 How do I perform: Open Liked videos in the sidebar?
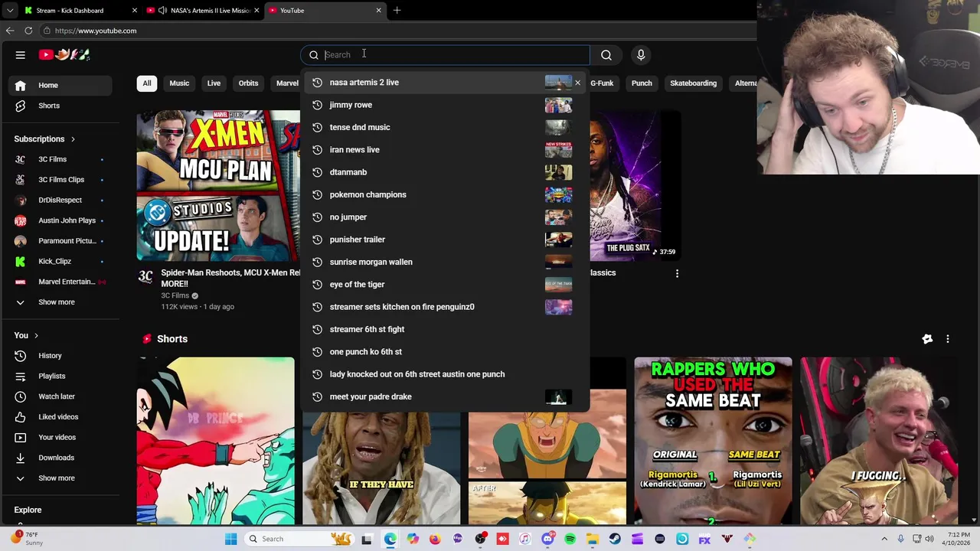(x=61, y=417)
